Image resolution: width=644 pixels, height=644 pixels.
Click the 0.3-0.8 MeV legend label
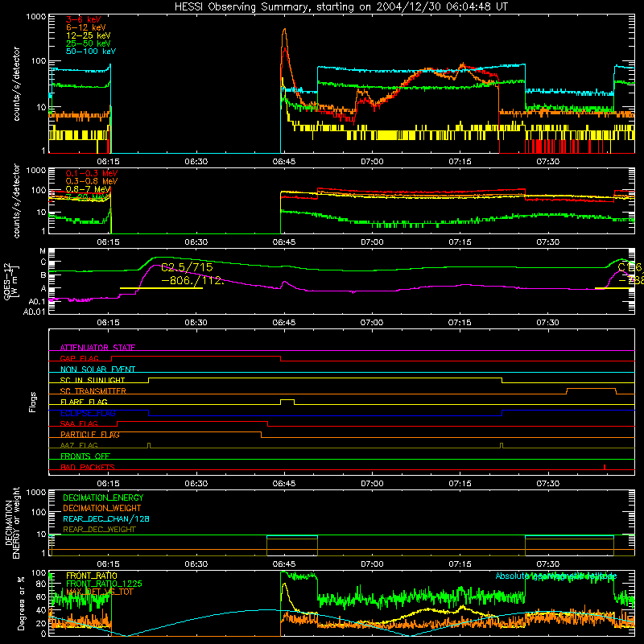click(x=92, y=181)
